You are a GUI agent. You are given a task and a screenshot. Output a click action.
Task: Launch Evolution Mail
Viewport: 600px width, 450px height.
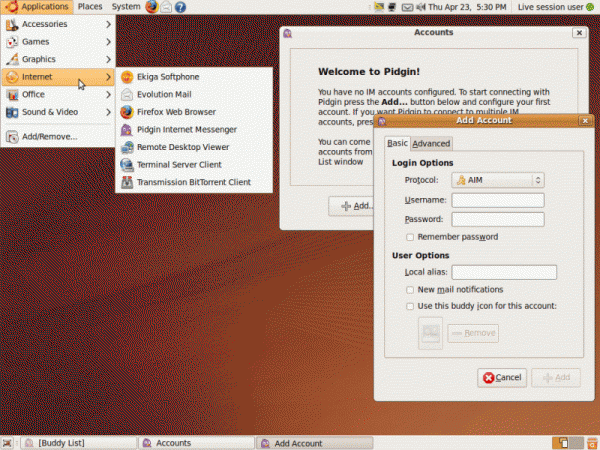tap(194, 95)
